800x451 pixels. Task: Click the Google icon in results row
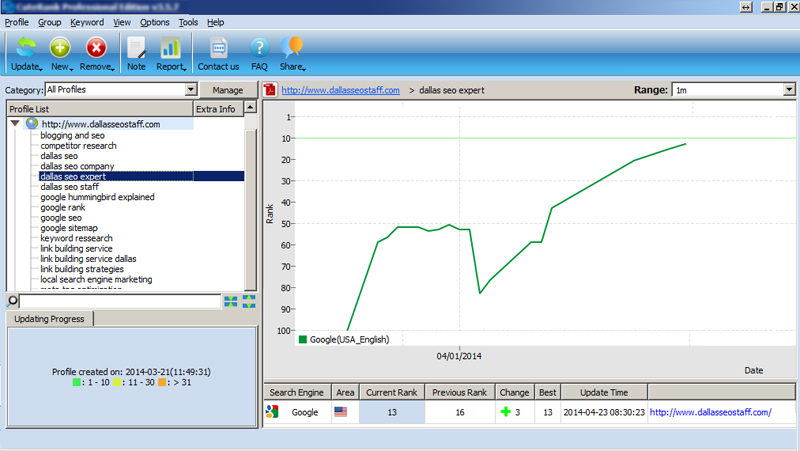[272, 412]
